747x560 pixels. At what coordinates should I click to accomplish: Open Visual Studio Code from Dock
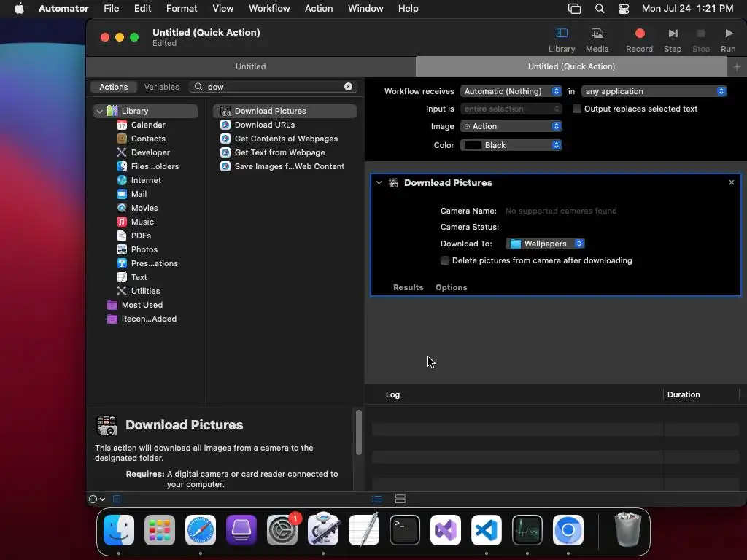click(487, 530)
